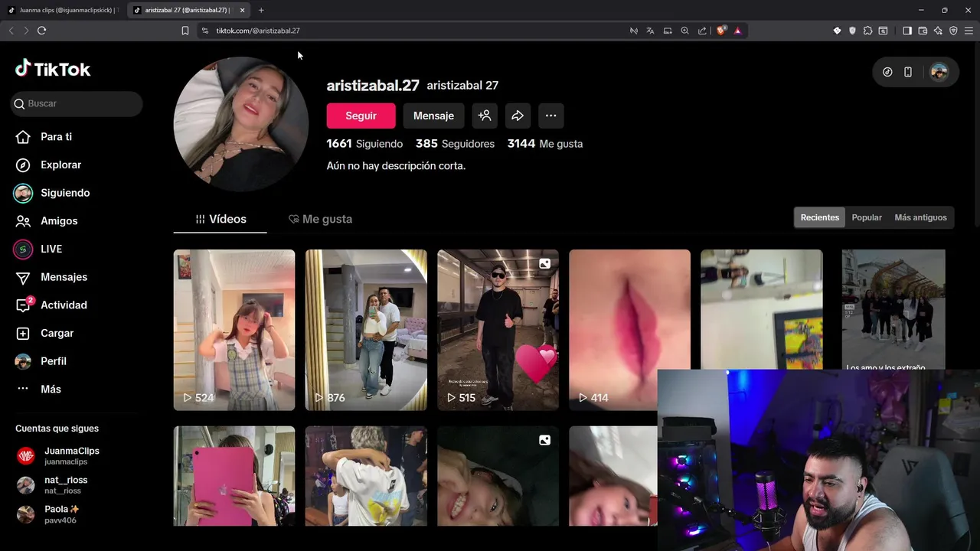Open video with 524 views
Viewport: 980px width, 551px height.
point(234,330)
